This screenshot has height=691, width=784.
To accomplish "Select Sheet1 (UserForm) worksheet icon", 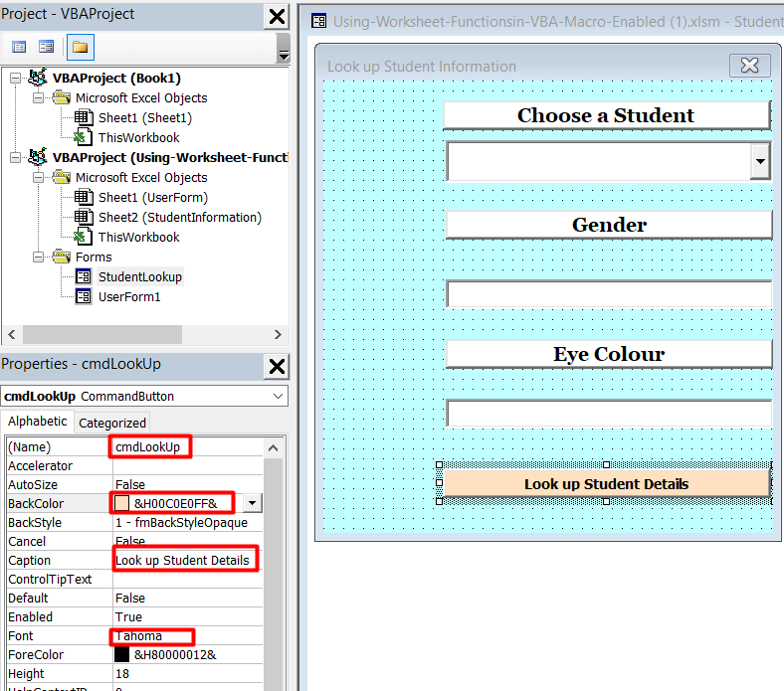I will coord(84,197).
